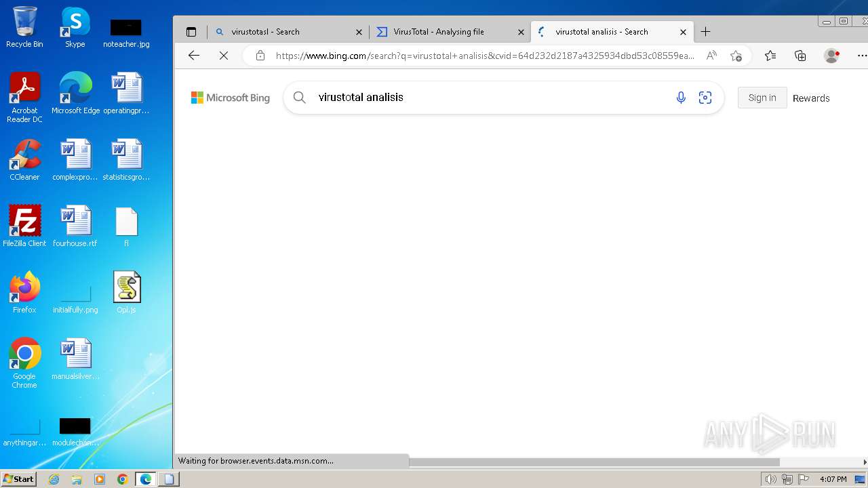Switch to the Edge taskbar button
The height and width of the screenshot is (488, 868).
[x=146, y=479]
